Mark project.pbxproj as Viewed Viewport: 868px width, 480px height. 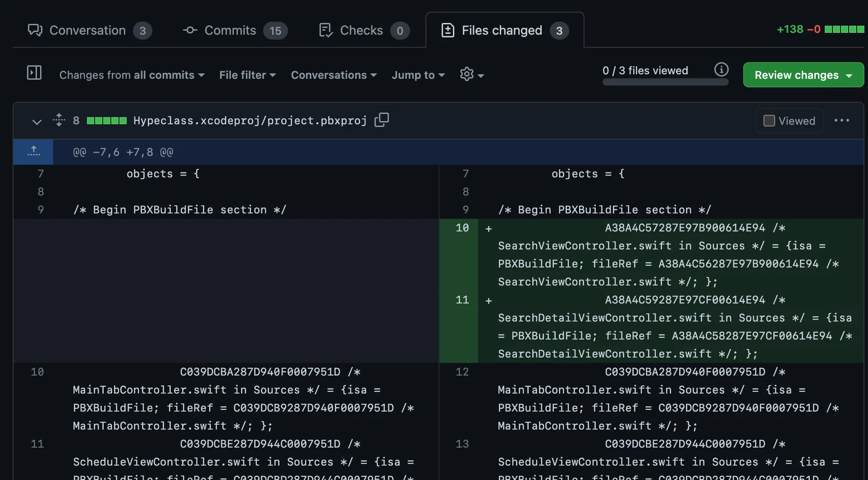click(769, 121)
